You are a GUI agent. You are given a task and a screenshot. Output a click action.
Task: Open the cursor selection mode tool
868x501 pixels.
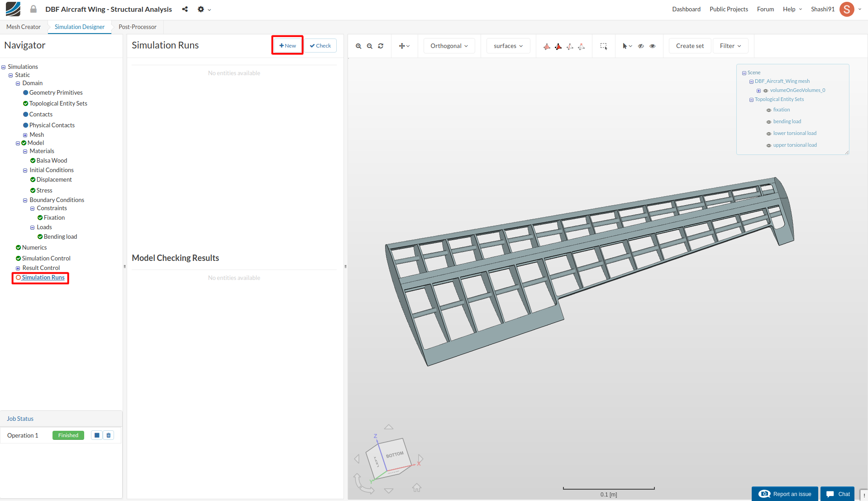[627, 46]
